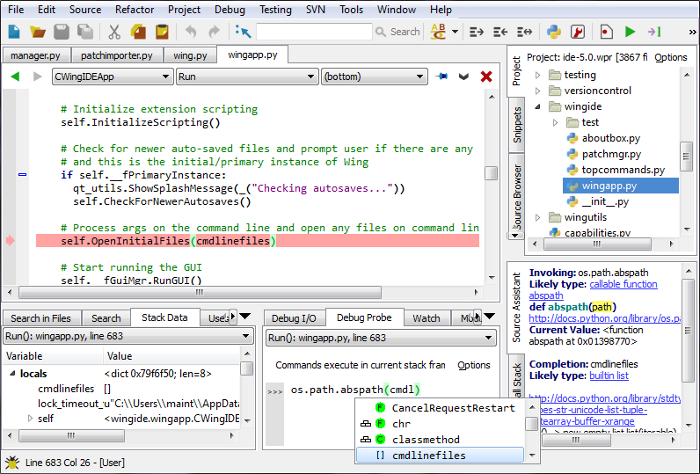Click the red X icon in editor bar
The image size is (700, 474).
486,76
